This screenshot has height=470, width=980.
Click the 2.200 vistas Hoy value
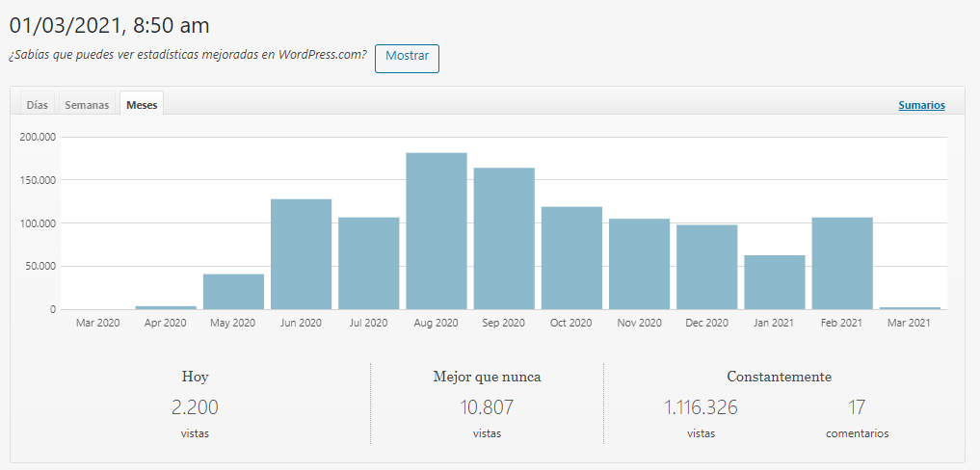[x=195, y=407]
